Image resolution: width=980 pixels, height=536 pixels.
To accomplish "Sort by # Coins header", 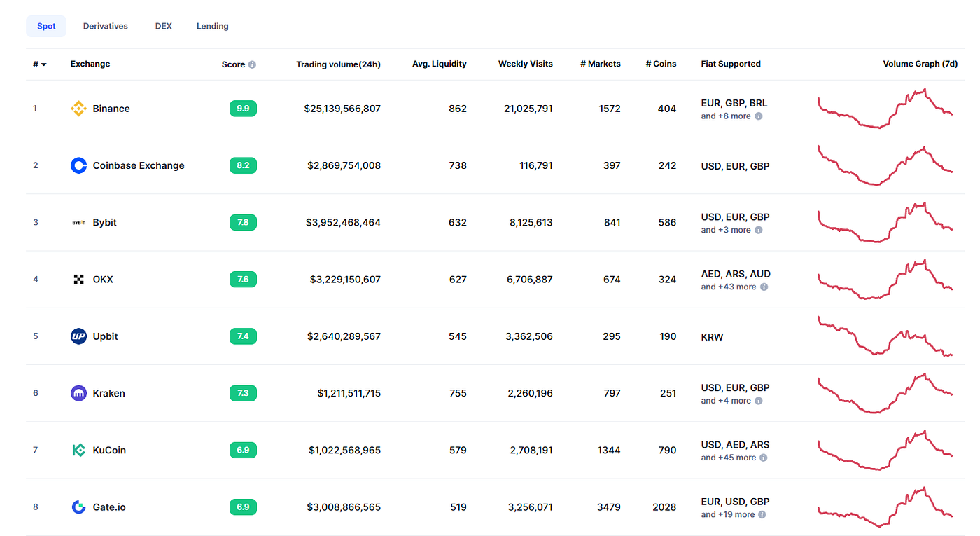I will tap(661, 64).
